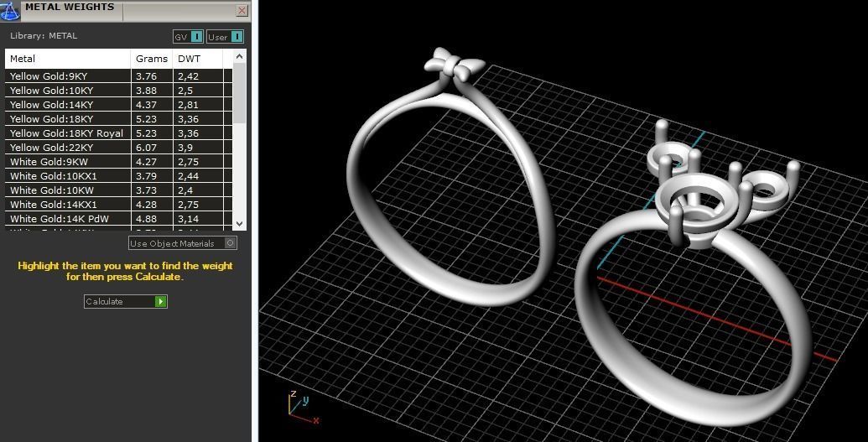Click the metal list scroll up arrow
The height and width of the screenshot is (442, 868).
[x=239, y=56]
